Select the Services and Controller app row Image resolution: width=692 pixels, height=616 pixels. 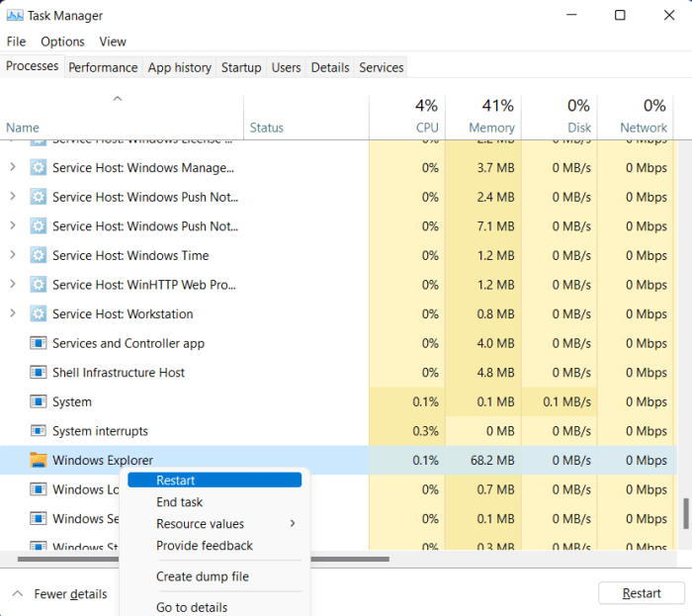pyautogui.click(x=338, y=343)
